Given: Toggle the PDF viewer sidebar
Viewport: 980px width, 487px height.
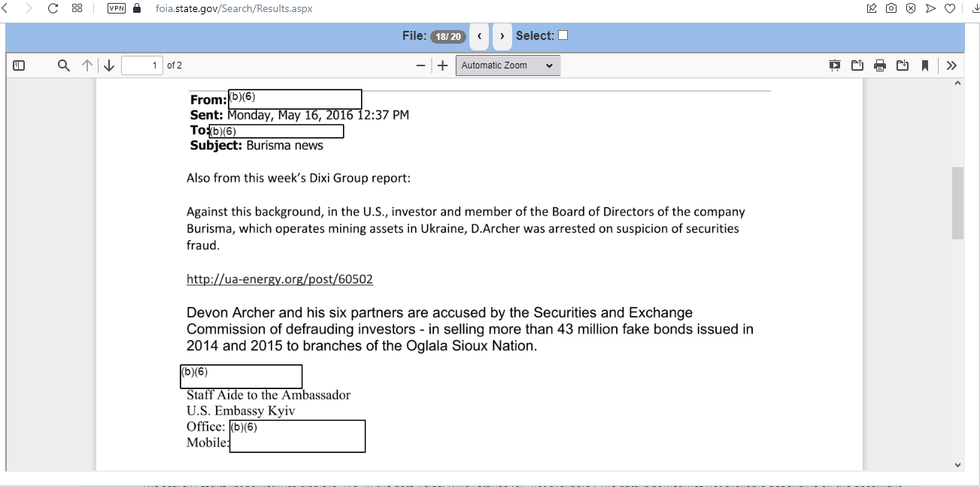Looking at the screenshot, I should [x=20, y=65].
